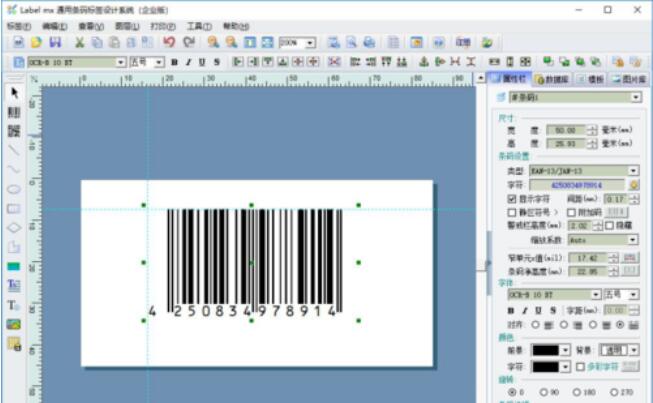Select the ellipse drawing tool
The image size is (653, 403).
(14, 189)
